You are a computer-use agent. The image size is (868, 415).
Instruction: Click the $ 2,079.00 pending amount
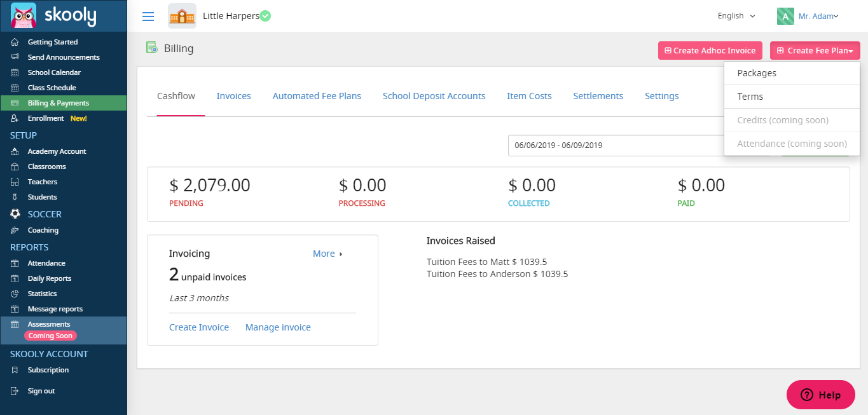point(210,185)
